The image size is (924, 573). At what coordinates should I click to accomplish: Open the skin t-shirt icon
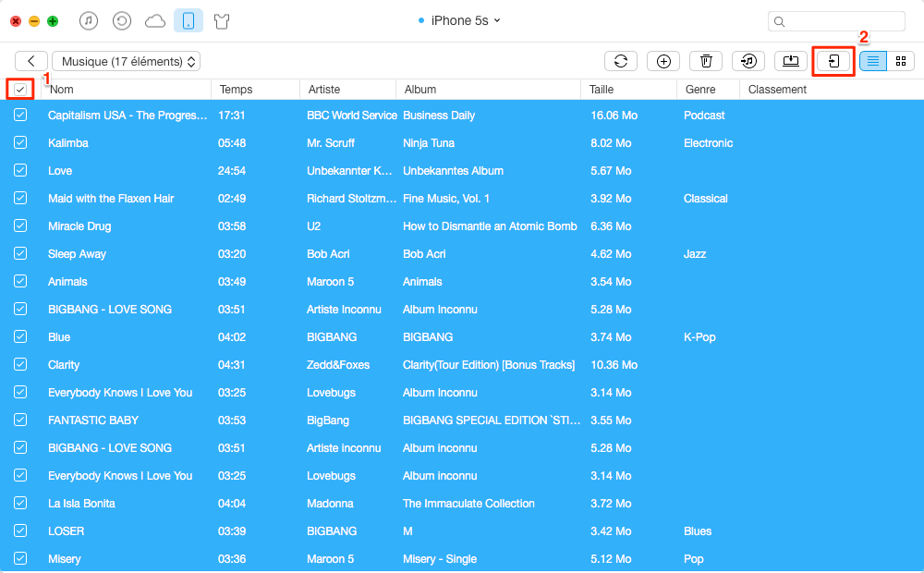pos(222,22)
